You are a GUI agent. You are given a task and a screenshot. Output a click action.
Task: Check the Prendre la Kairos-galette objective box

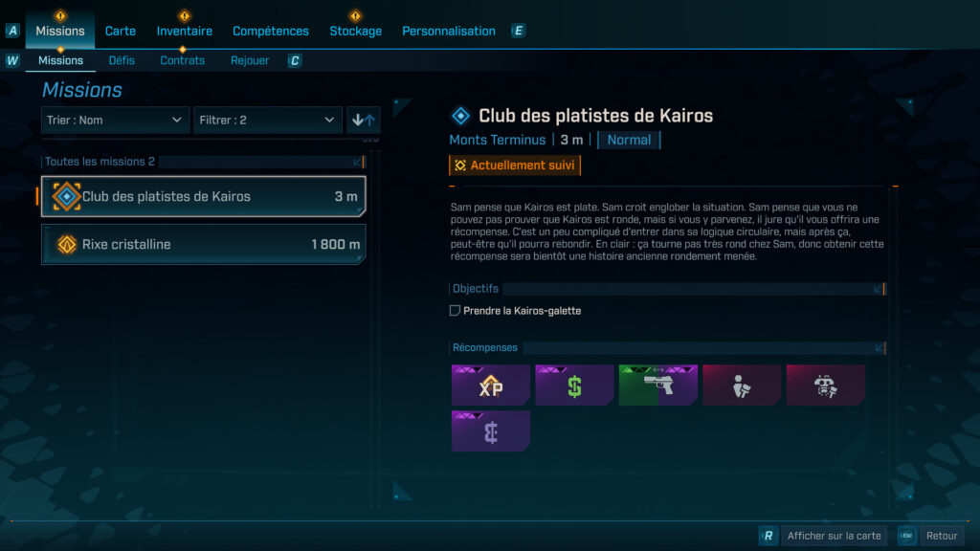point(455,311)
